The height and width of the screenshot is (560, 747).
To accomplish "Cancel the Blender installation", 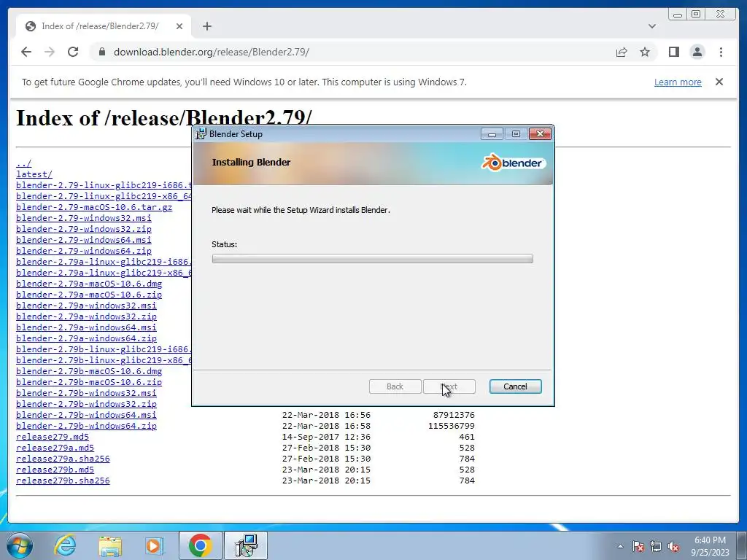I will (515, 386).
